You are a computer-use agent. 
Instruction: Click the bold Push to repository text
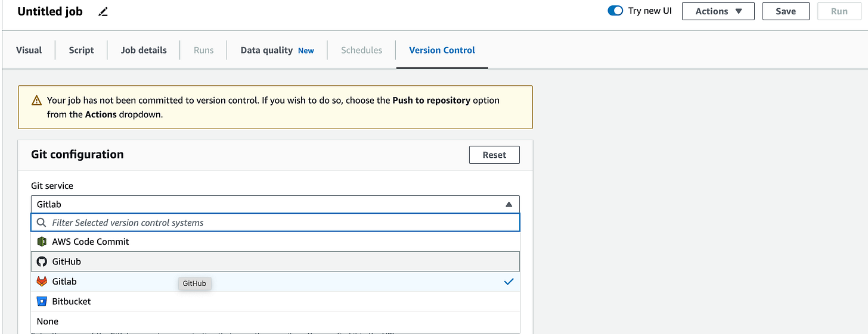pos(431,100)
